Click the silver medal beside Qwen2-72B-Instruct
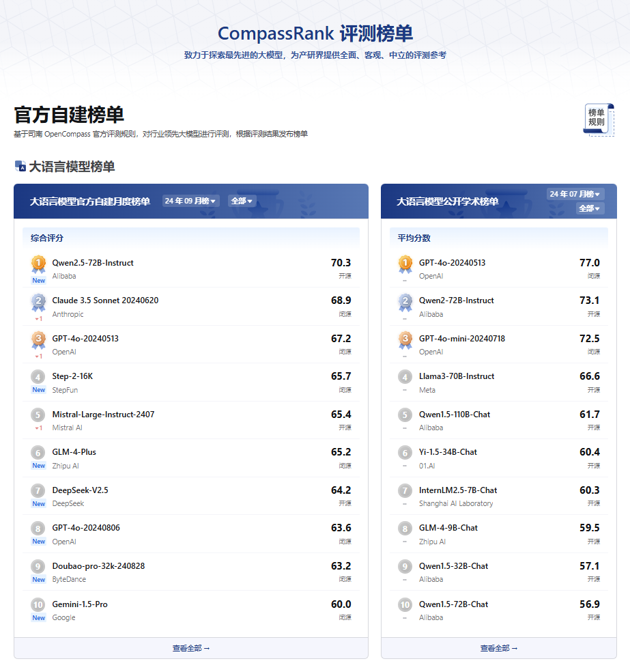 click(404, 300)
